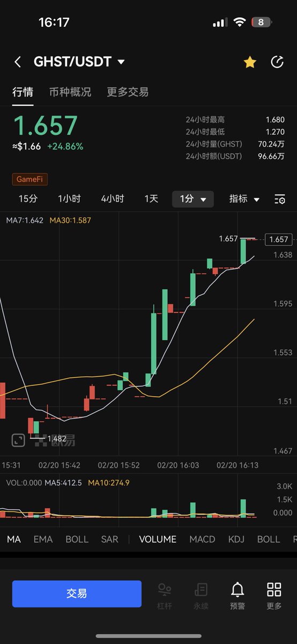Tap the GameFi category tag

[30, 179]
